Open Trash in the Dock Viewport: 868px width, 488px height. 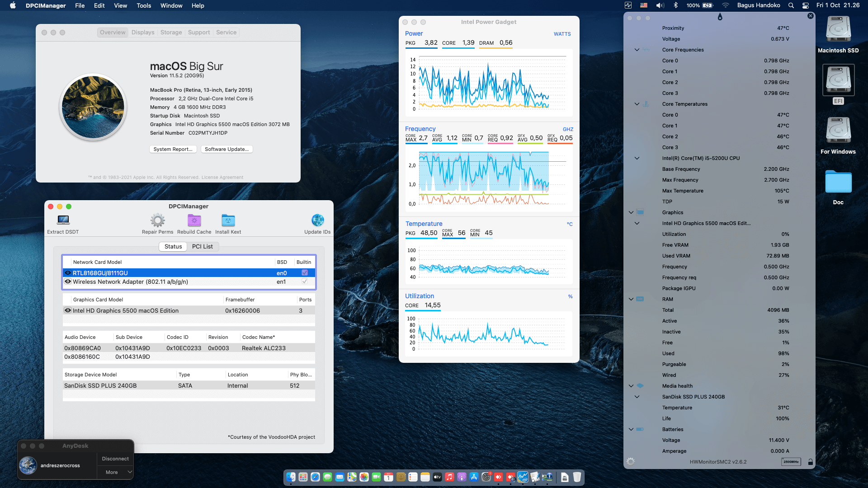[x=577, y=477]
